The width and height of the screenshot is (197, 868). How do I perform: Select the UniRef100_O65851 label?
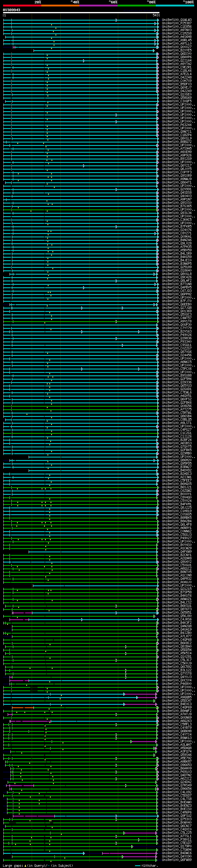tap(177, 612)
